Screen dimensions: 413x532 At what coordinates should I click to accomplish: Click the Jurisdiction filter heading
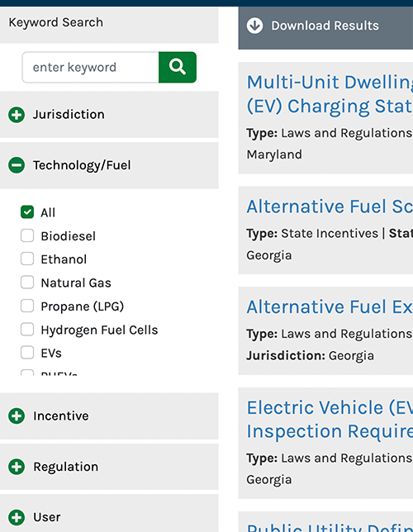[69, 115]
